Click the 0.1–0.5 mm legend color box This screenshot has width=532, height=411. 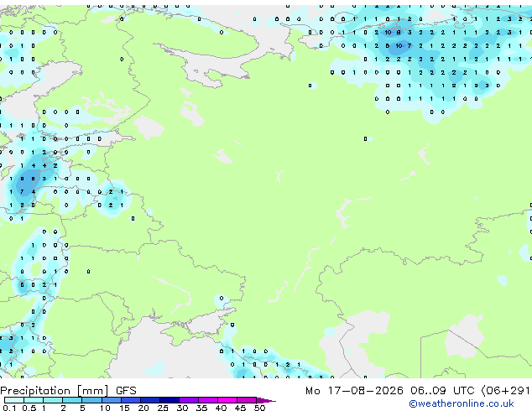pos(14,400)
